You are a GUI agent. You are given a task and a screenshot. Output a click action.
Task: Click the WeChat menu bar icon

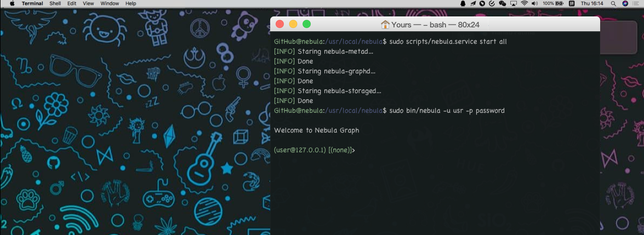point(502,3)
